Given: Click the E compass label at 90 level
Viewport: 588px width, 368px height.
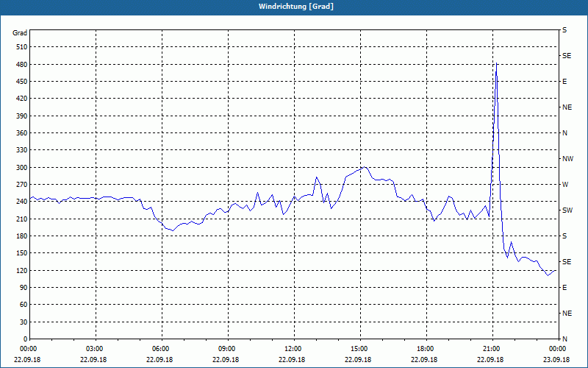Looking at the screenshot, I should [564, 288].
